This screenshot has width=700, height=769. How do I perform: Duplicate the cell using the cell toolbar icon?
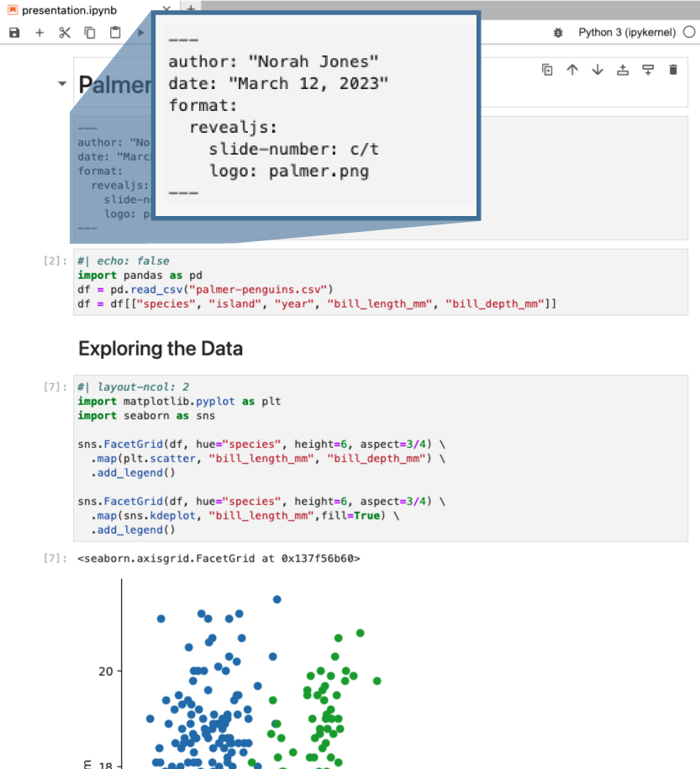tap(547, 70)
